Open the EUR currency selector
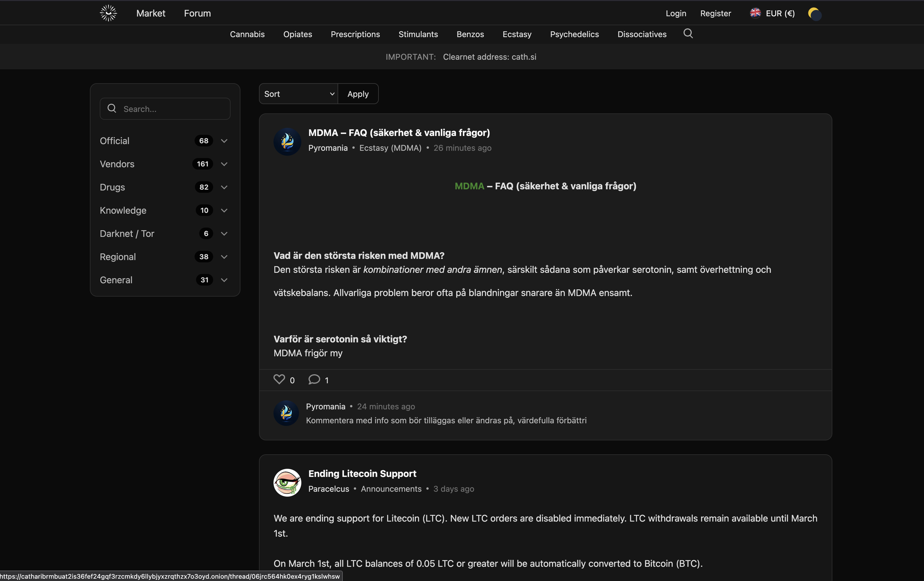 pyautogui.click(x=772, y=13)
